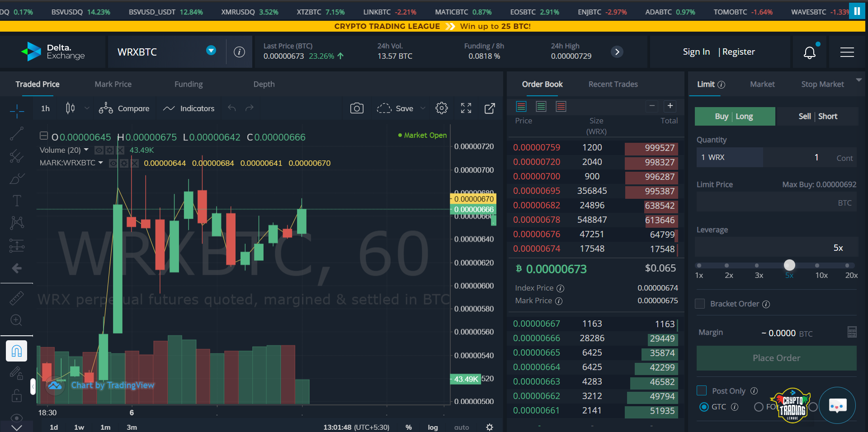Enable the magnet mode tool
Screen dimensions: 868x432
coord(17,351)
